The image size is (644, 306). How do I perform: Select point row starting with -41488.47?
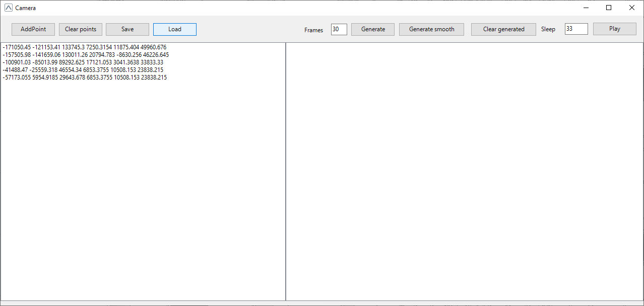pos(83,70)
